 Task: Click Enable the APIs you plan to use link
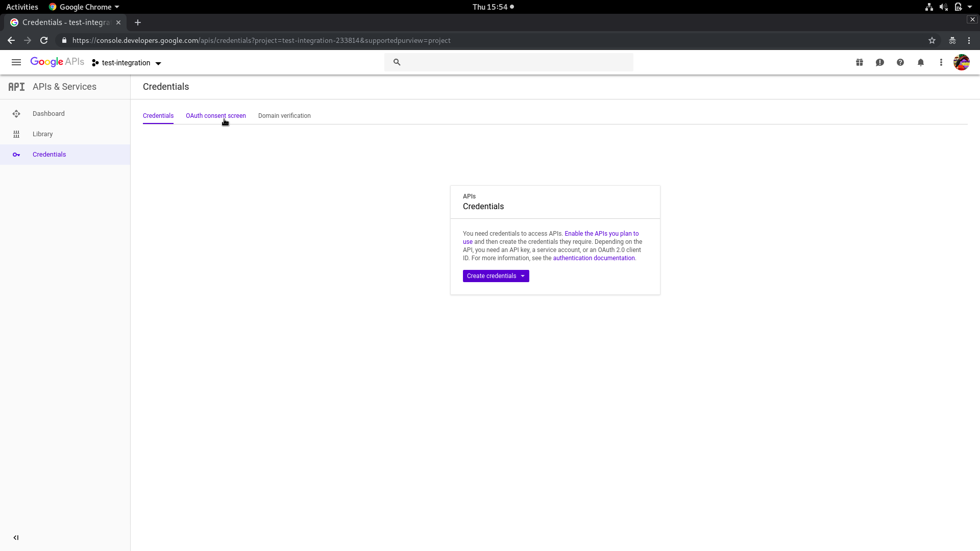click(x=601, y=234)
